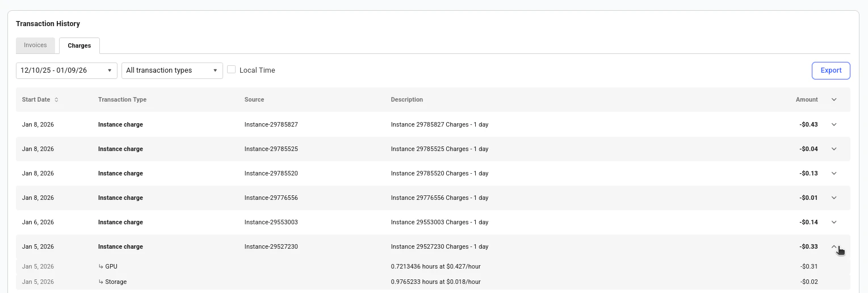Screen dimensions: 868x293
Task: Select source text Instance-29785827
Action: [271, 124]
